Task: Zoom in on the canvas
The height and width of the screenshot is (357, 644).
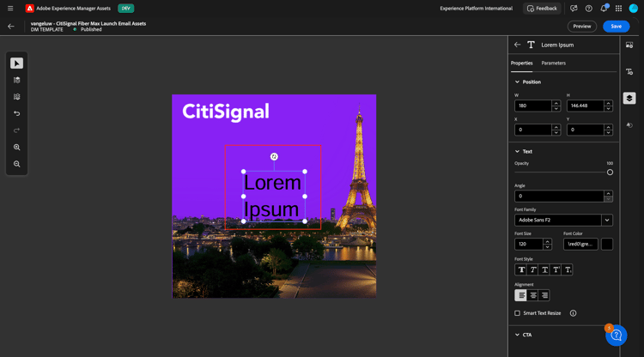Action: pyautogui.click(x=17, y=148)
